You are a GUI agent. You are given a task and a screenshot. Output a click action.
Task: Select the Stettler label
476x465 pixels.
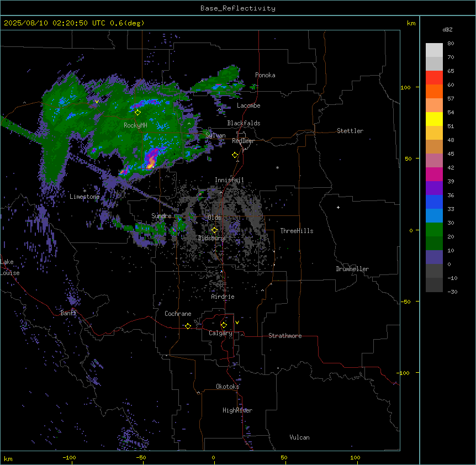click(x=350, y=131)
